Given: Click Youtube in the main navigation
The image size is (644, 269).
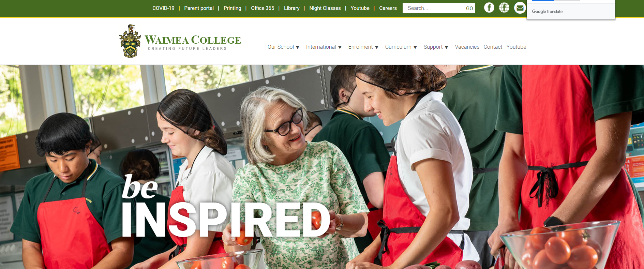Looking at the screenshot, I should coord(516,47).
